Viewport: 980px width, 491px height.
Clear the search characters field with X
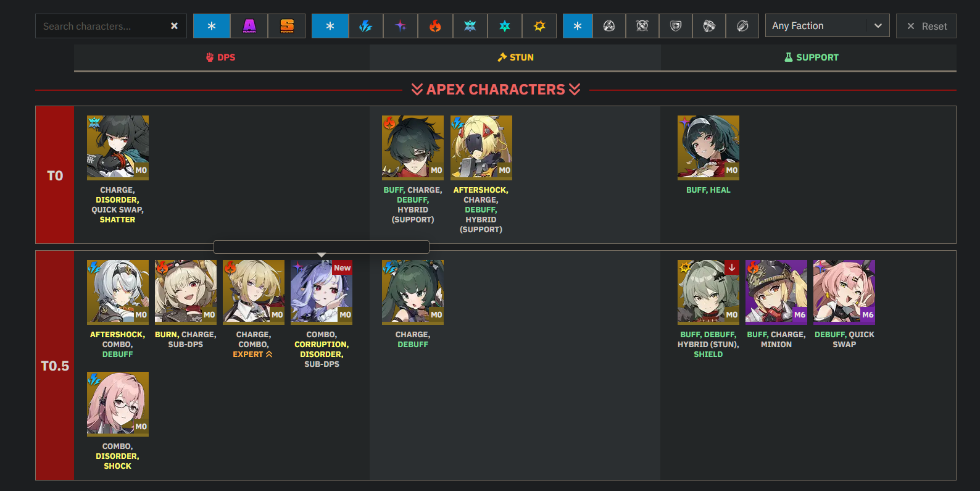tap(174, 26)
